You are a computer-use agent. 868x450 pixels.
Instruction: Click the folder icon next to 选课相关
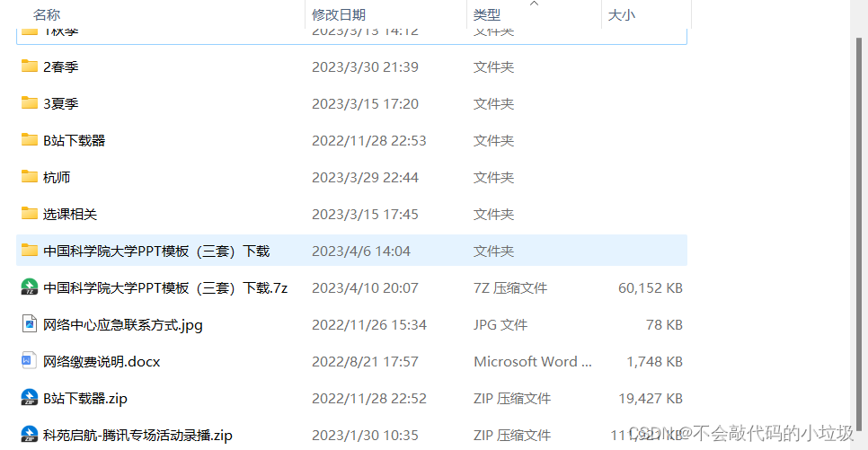coord(30,214)
